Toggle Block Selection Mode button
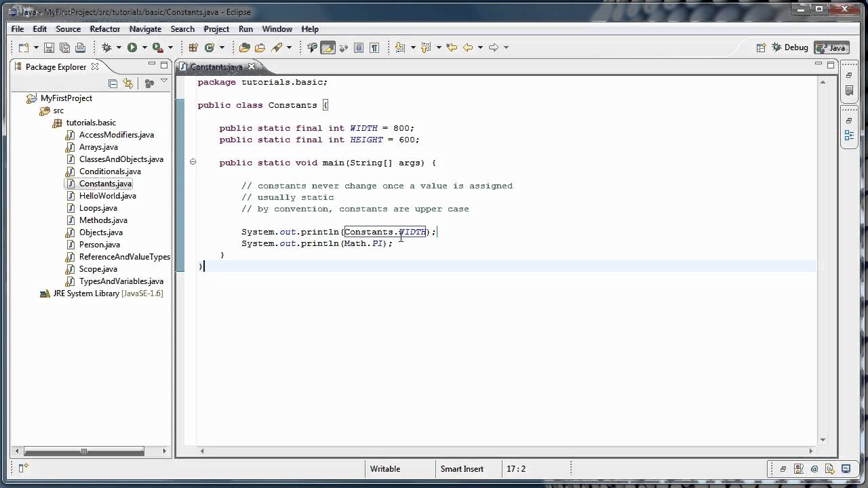The width and height of the screenshot is (868, 488). pos(359,47)
